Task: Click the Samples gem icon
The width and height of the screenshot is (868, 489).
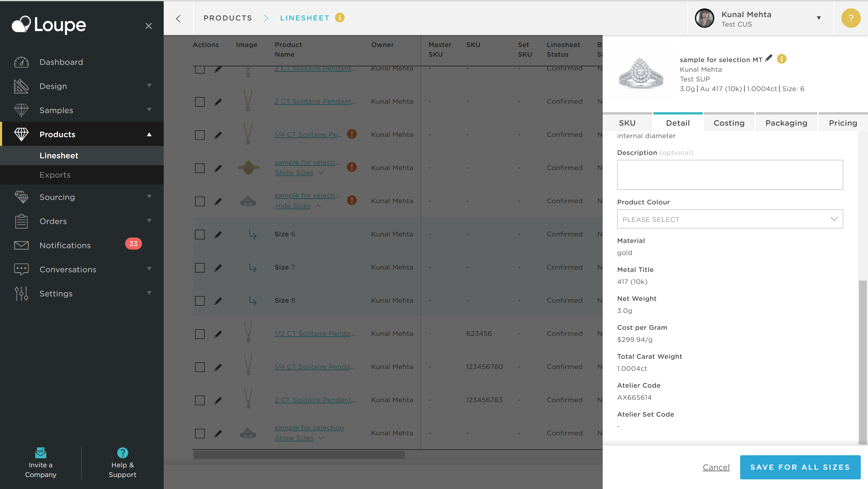Action: coord(21,110)
